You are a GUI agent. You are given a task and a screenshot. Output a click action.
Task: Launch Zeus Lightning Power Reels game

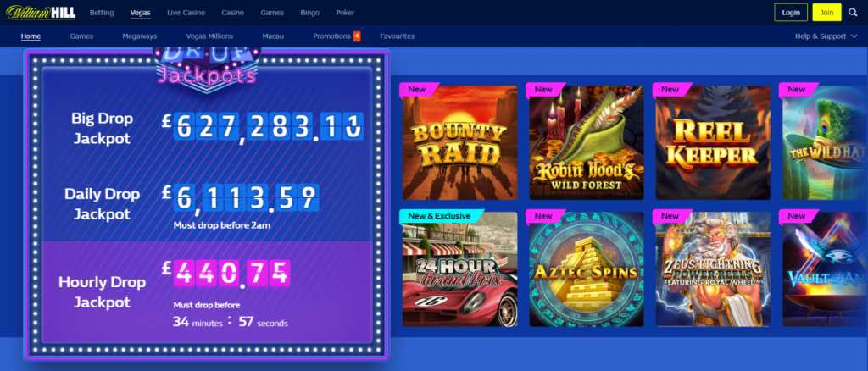pyautogui.click(x=713, y=269)
